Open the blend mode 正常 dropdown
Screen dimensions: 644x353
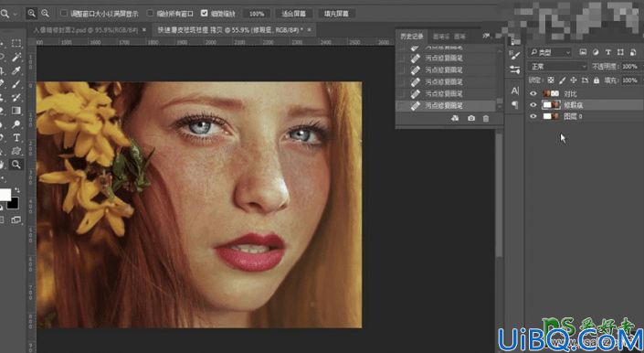click(558, 66)
